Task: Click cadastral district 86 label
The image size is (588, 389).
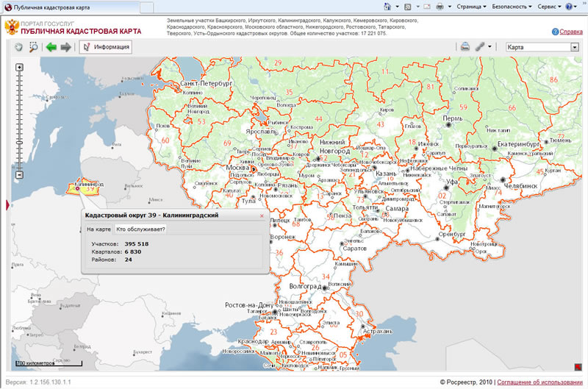Action: pos(553,79)
